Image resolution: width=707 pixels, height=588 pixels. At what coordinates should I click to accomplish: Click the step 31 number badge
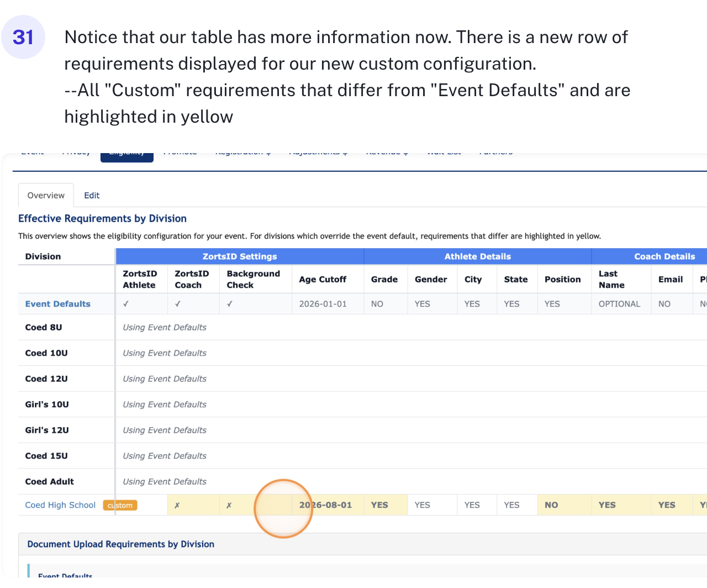pos(23,37)
